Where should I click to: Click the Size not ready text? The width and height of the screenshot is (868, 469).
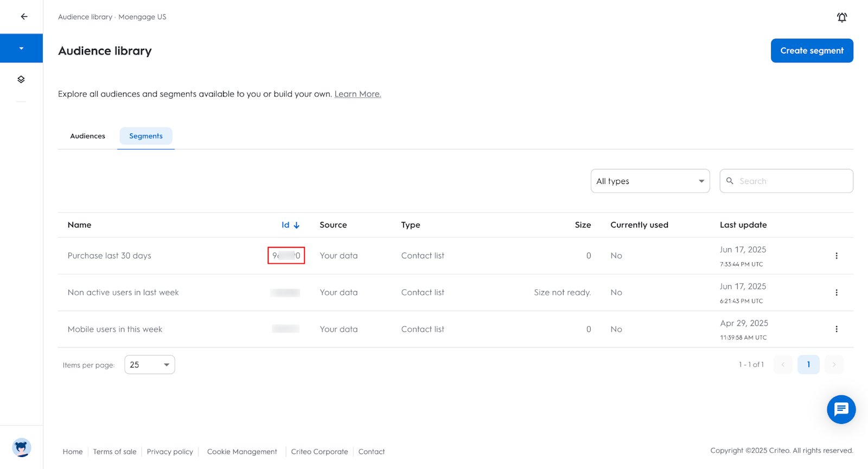pos(562,293)
